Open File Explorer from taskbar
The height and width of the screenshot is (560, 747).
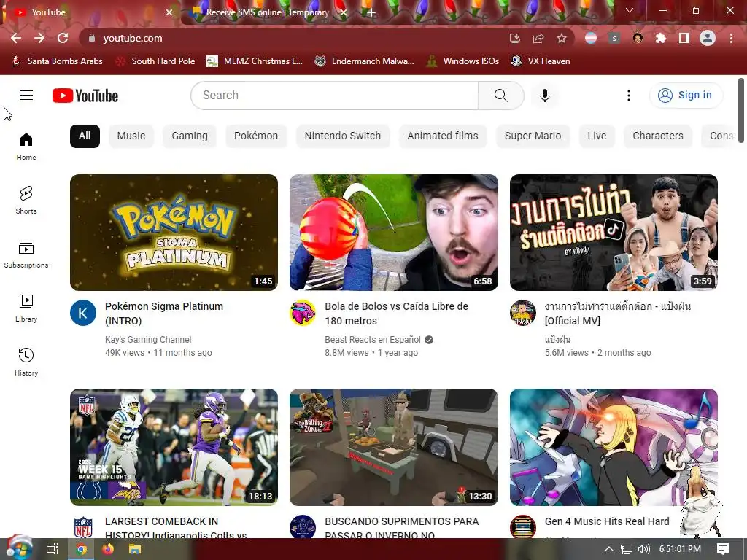(x=135, y=549)
